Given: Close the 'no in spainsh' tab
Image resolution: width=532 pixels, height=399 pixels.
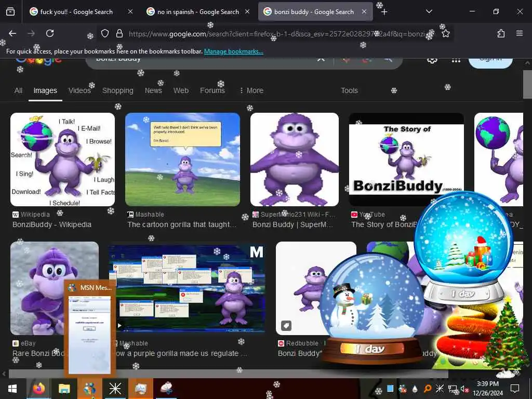Looking at the screenshot, I should coord(247,11).
